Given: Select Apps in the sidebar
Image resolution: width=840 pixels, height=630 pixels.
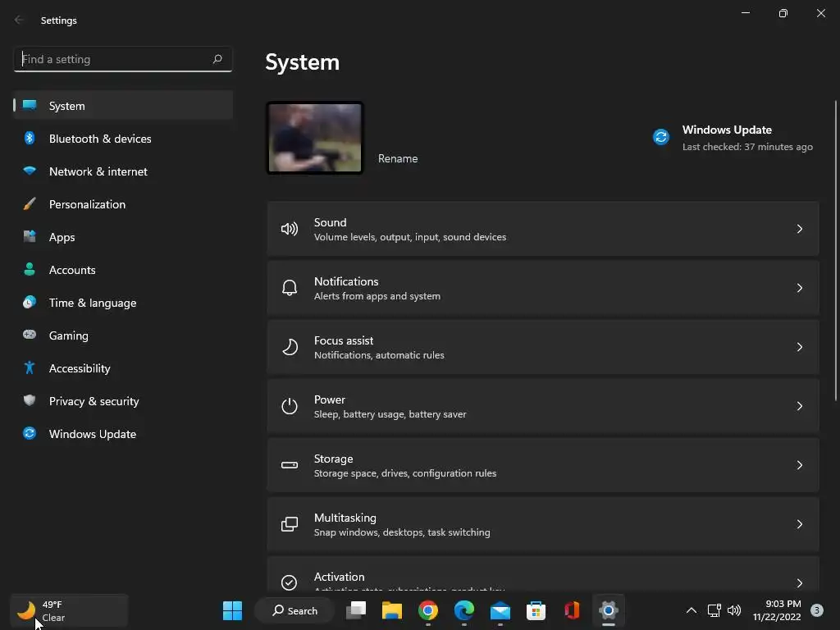Looking at the screenshot, I should coord(123,237).
